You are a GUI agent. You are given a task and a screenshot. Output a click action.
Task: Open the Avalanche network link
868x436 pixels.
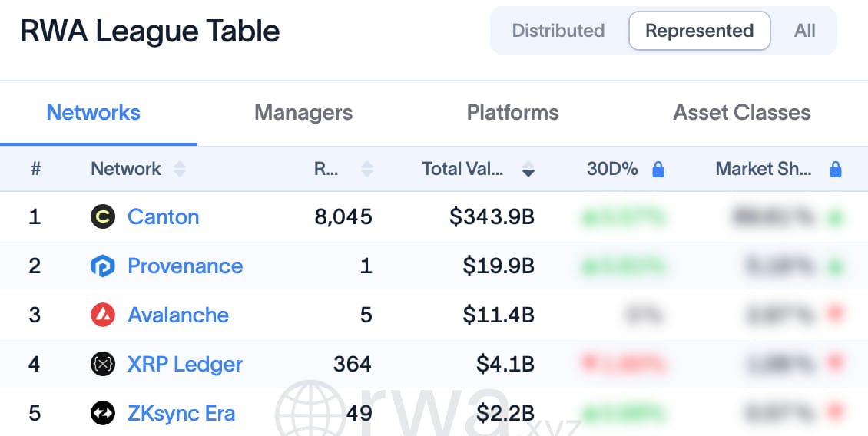pyautogui.click(x=178, y=315)
